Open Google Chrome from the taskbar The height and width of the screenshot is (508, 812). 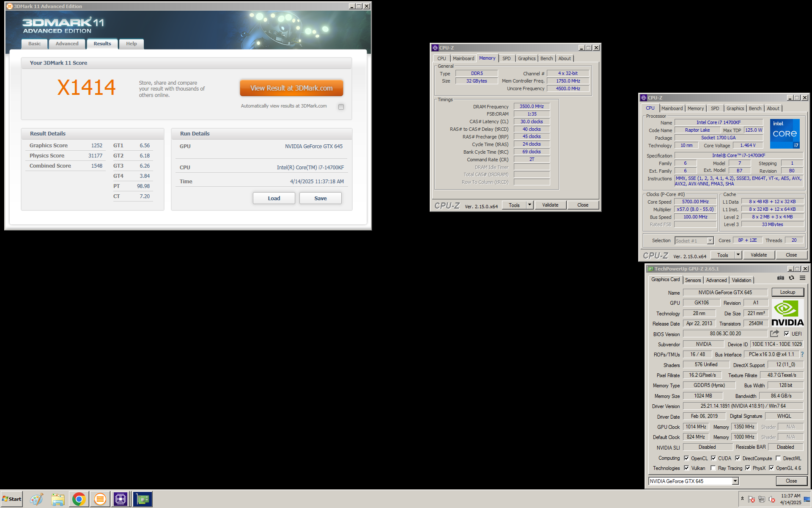tap(79, 500)
